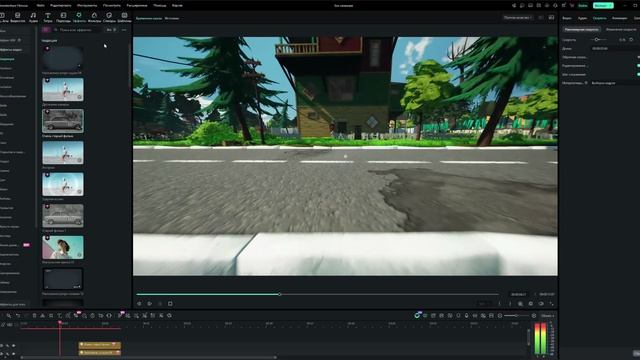Expand the Video Effects category in left sidebar
The height and width of the screenshot is (360, 640).
(x=11, y=50)
